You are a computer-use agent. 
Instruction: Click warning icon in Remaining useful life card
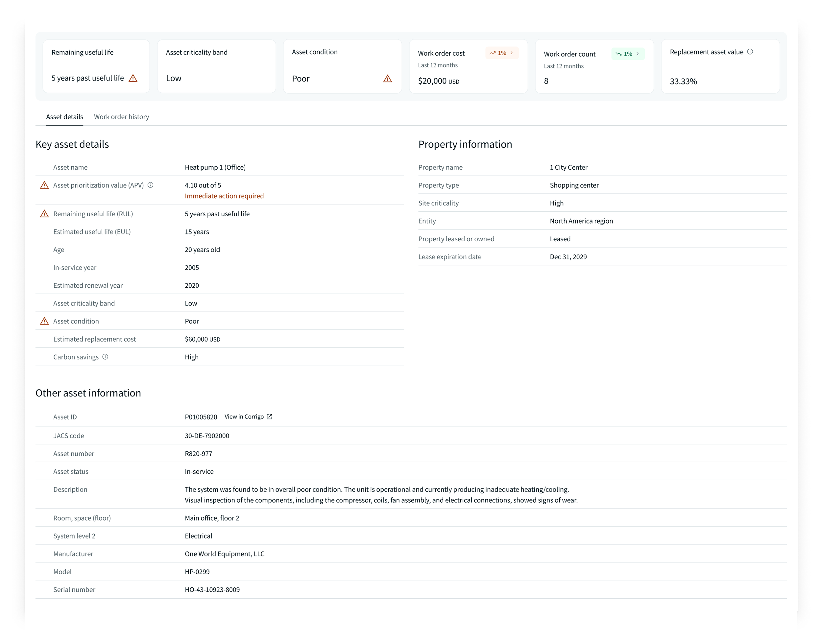click(133, 78)
